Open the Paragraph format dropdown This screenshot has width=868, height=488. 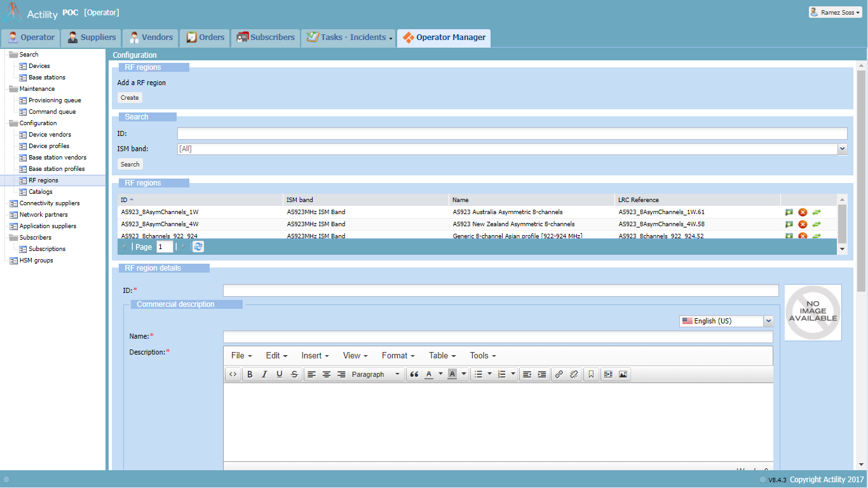[376, 374]
